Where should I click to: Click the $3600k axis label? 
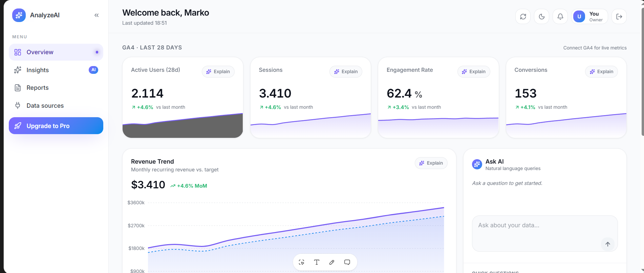[x=136, y=203]
